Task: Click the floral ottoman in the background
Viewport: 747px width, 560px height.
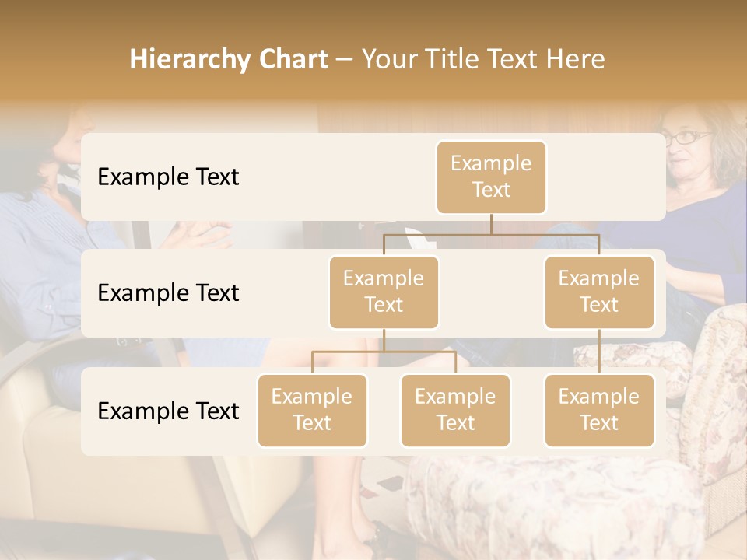Action: click(545, 506)
